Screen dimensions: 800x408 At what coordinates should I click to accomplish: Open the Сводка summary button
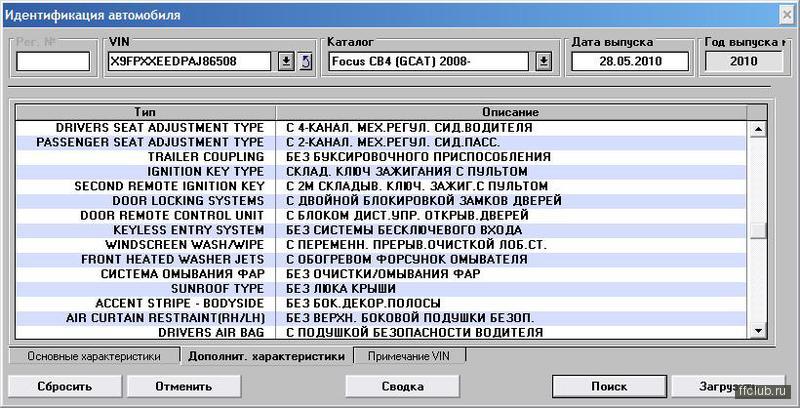point(403,387)
